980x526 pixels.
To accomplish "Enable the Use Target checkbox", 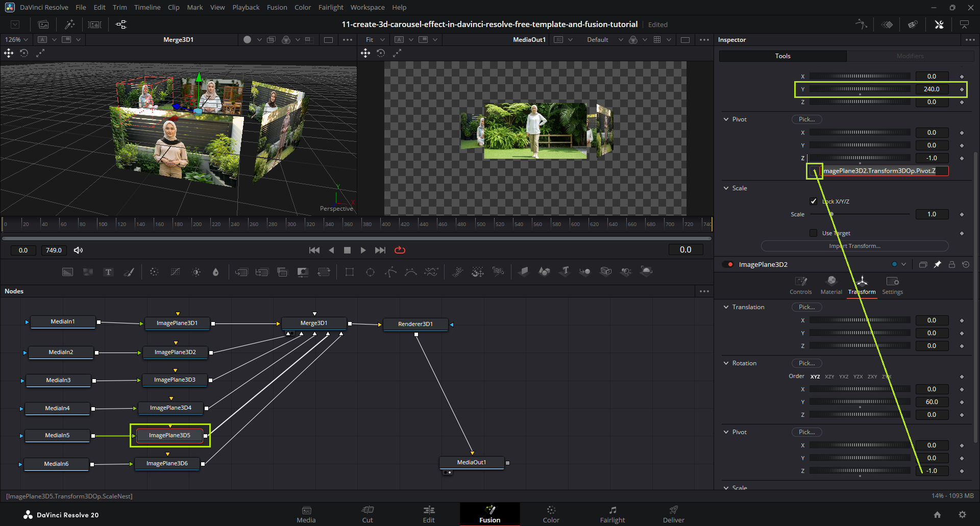I will (814, 233).
